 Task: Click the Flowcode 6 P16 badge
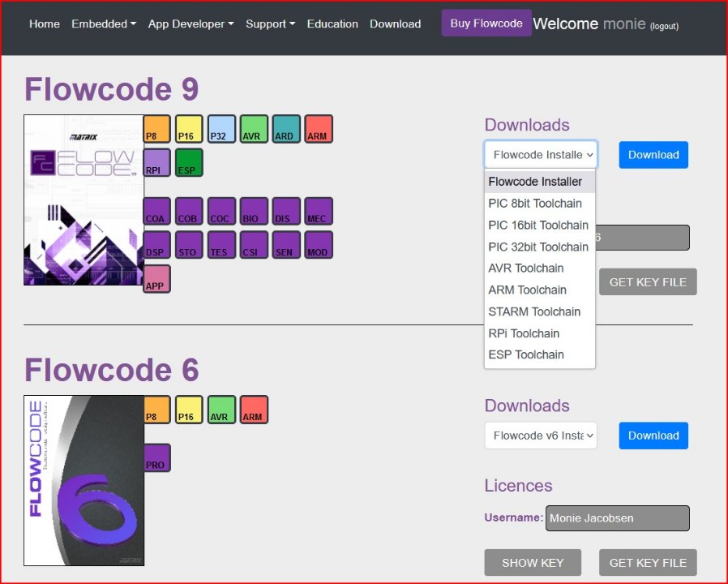tap(190, 410)
